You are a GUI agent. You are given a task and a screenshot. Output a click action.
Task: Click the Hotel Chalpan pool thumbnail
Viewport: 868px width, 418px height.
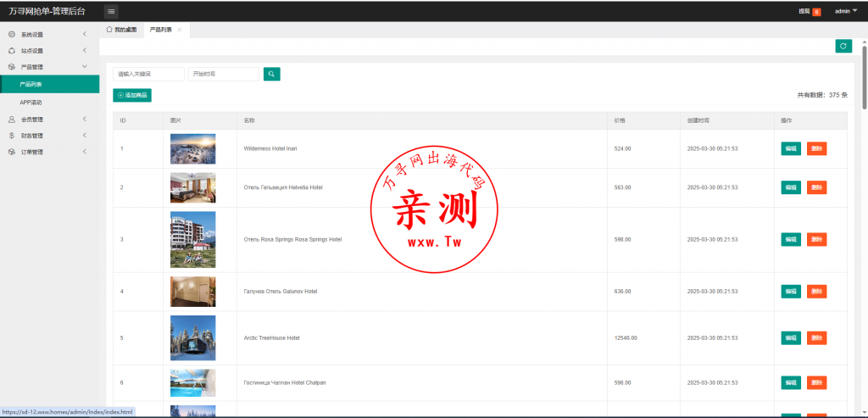193,383
